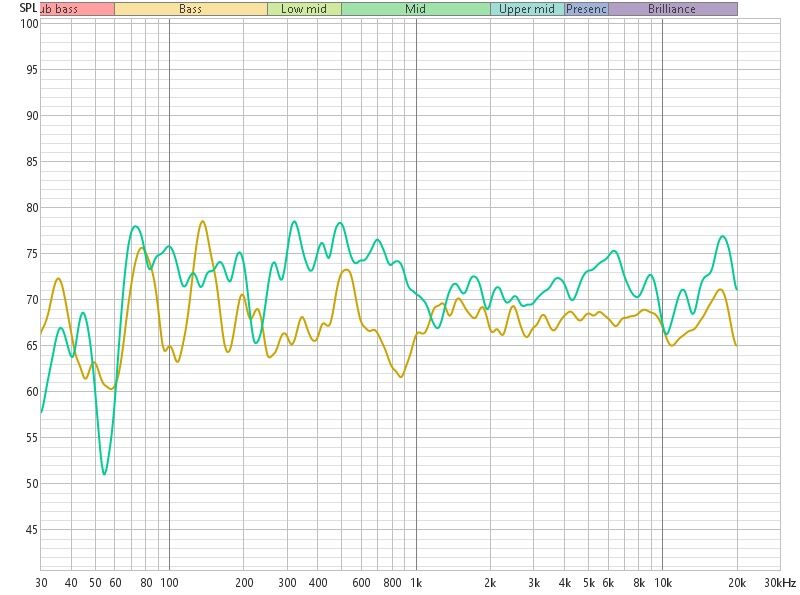
Task: Click the green curve's deepest dip near 55 Hz
Action: (105, 474)
